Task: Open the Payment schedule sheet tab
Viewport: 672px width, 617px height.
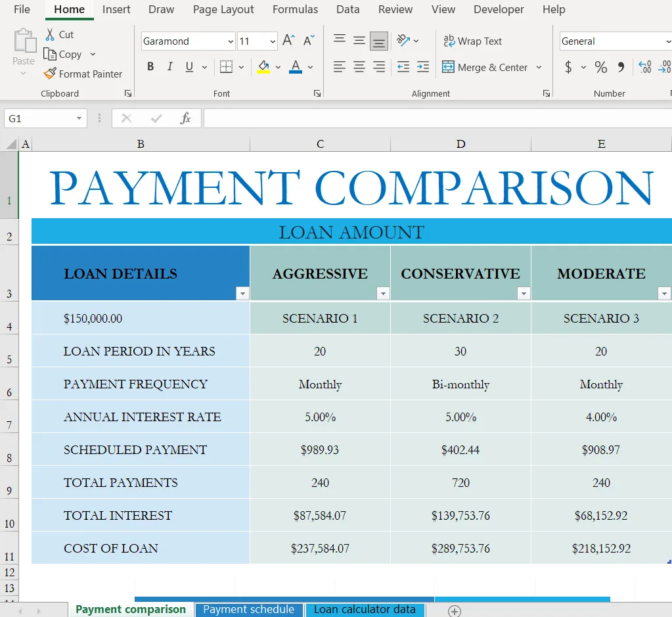Action: click(249, 610)
